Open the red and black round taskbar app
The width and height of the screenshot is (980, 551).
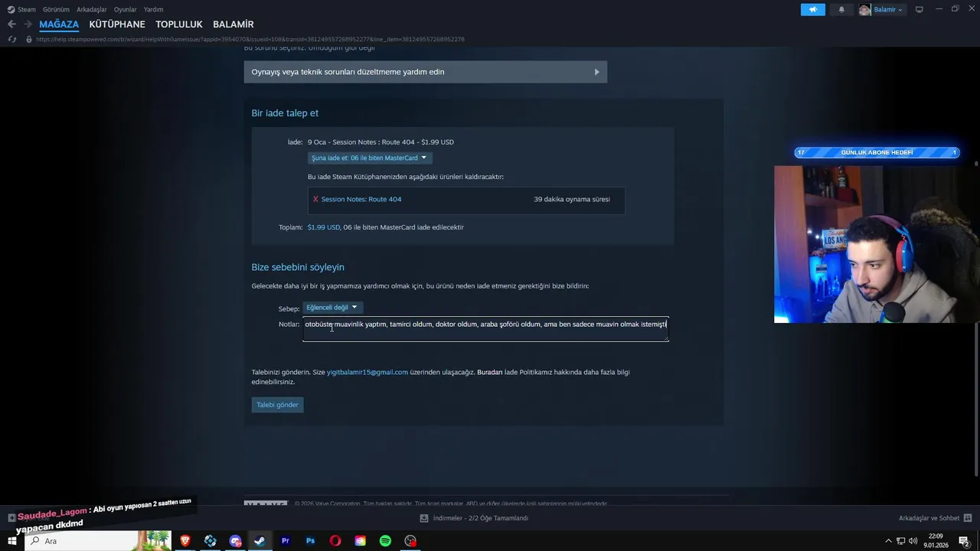click(x=410, y=541)
